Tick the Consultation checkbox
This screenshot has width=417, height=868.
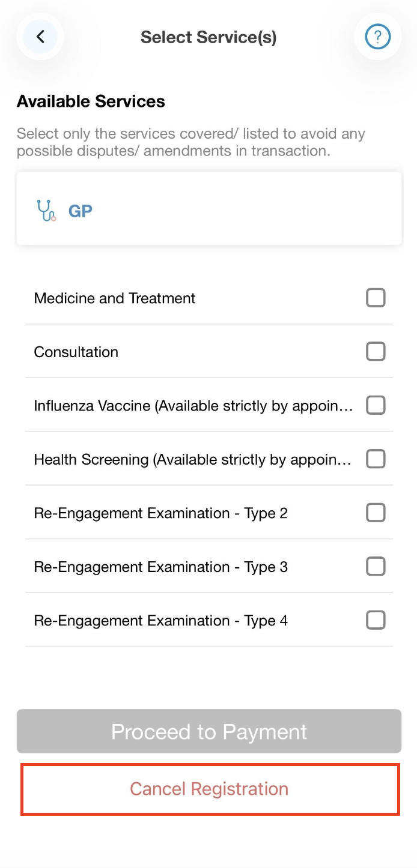click(376, 352)
